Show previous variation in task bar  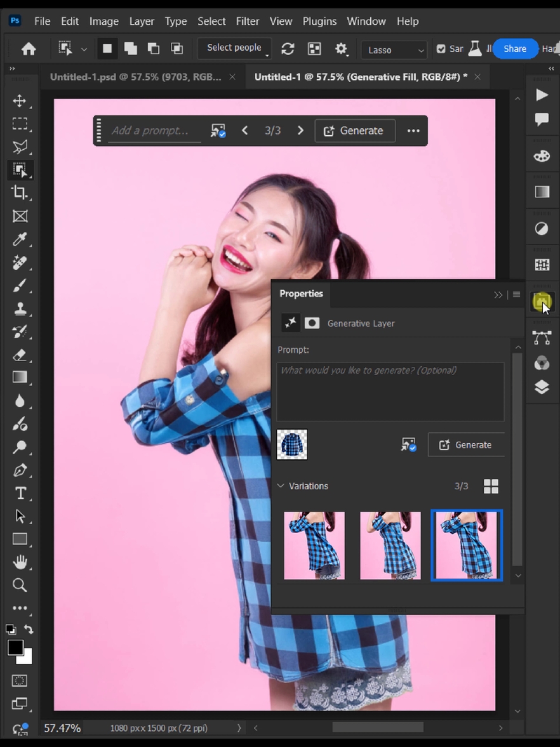(x=245, y=131)
